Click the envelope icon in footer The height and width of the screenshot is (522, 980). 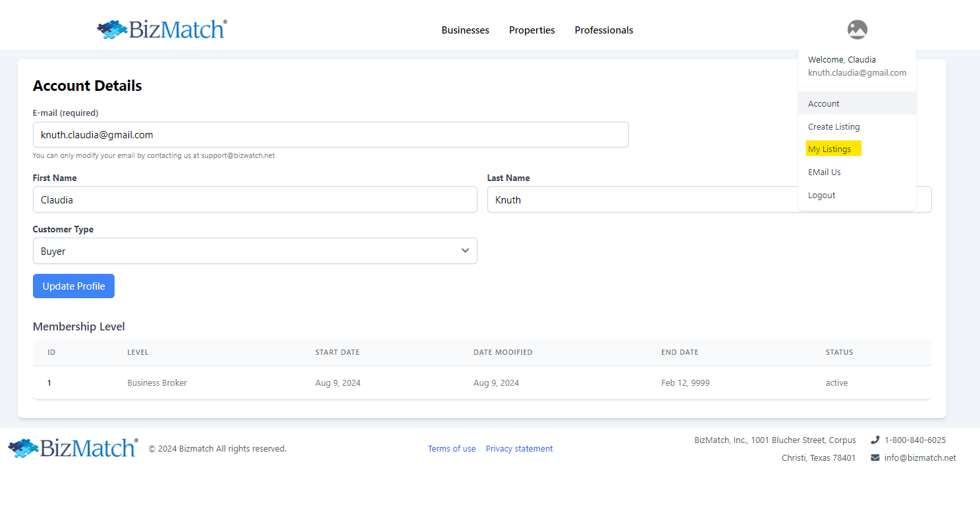coord(875,457)
